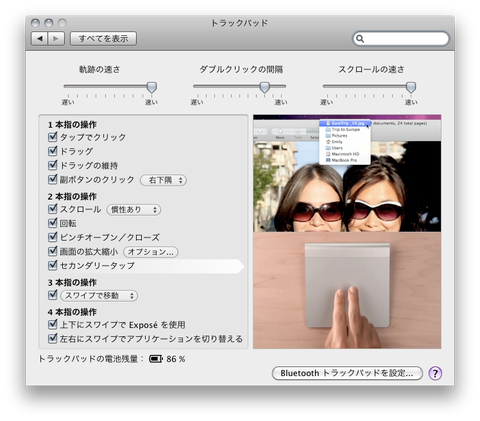Click the forward arrow navigation button
The image size is (480, 421).
click(56, 39)
